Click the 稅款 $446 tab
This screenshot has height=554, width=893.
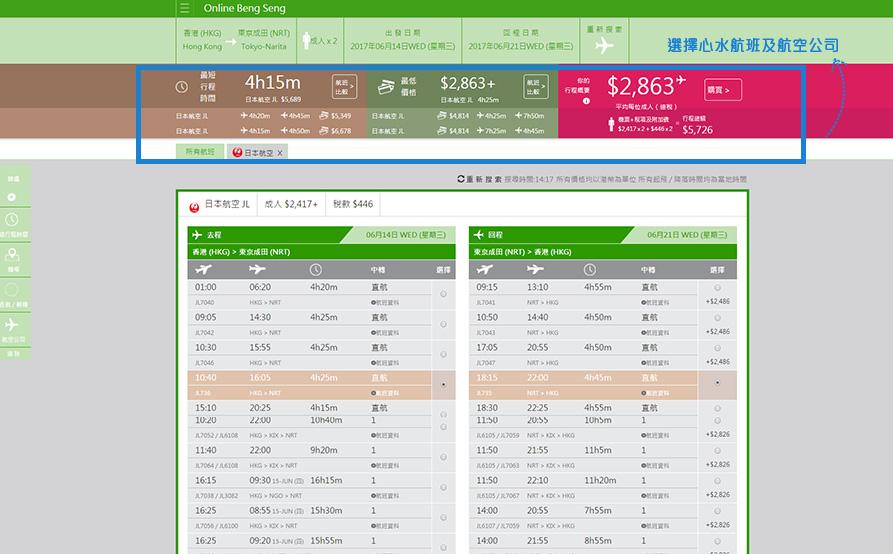(353, 204)
